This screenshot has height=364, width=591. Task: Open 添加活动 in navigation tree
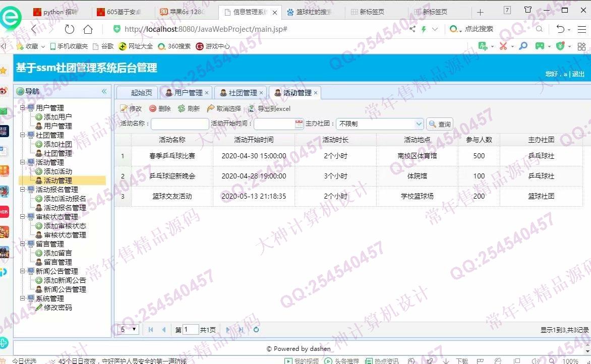(x=57, y=171)
